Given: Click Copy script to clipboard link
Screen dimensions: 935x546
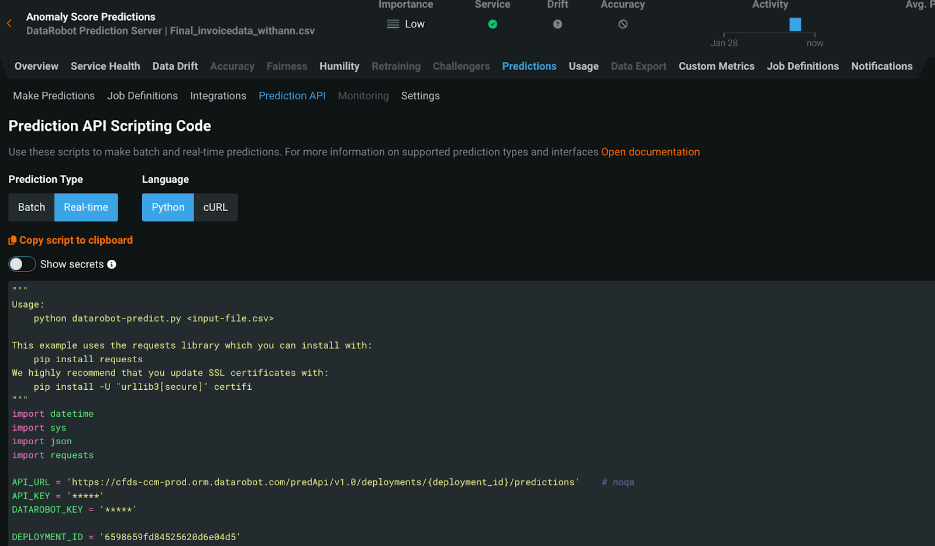Looking at the screenshot, I should pos(76,241).
